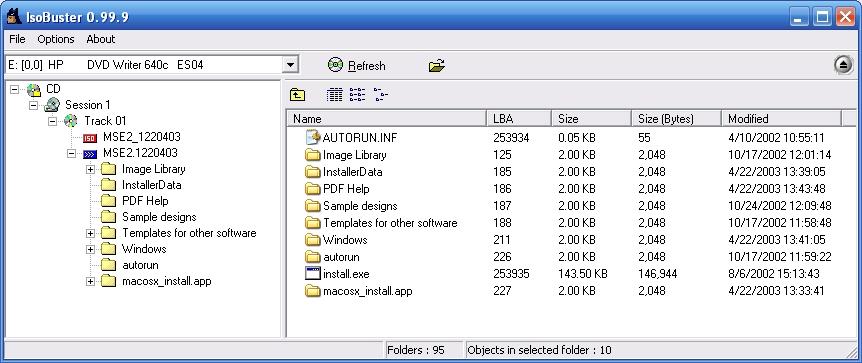The width and height of the screenshot is (862, 363).
Task: Open the File menu
Action: [x=17, y=39]
